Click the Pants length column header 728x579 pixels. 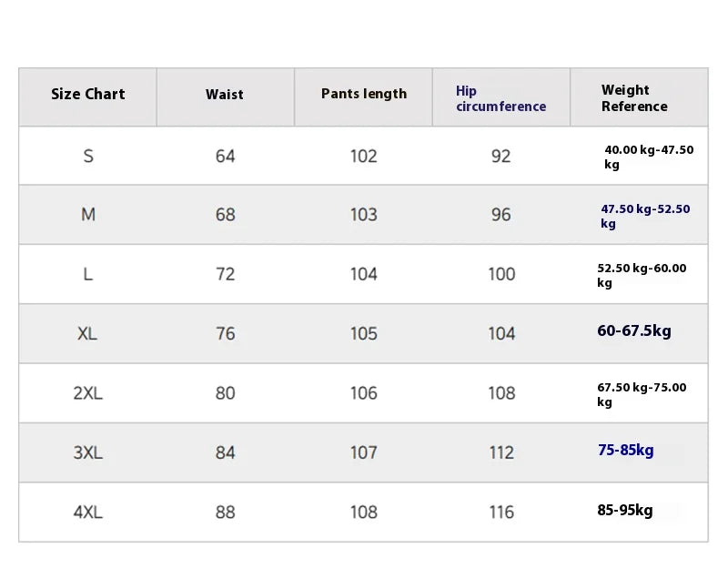363,94
